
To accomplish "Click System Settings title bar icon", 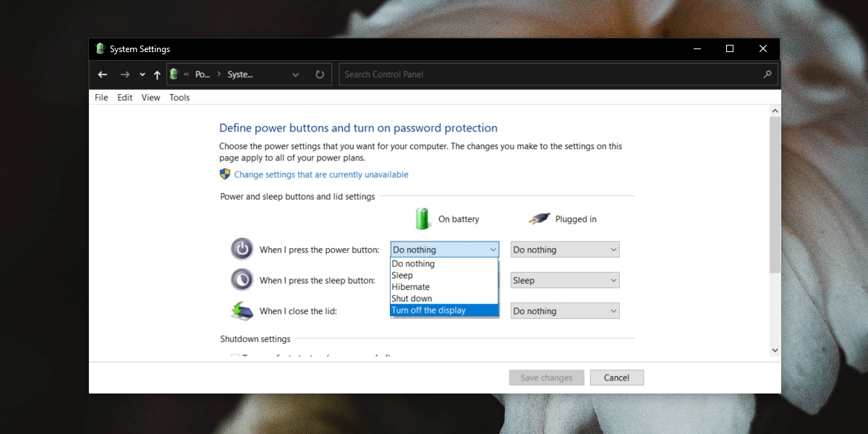I will (x=101, y=49).
